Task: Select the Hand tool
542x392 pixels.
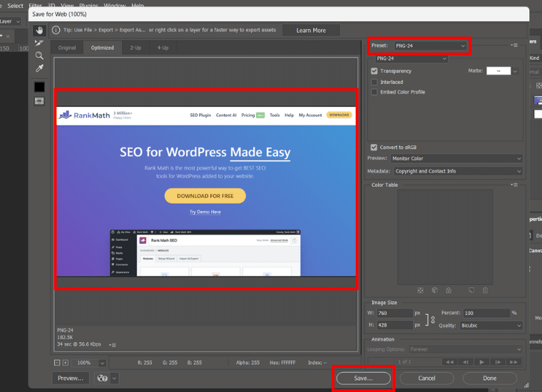Action: click(39, 31)
